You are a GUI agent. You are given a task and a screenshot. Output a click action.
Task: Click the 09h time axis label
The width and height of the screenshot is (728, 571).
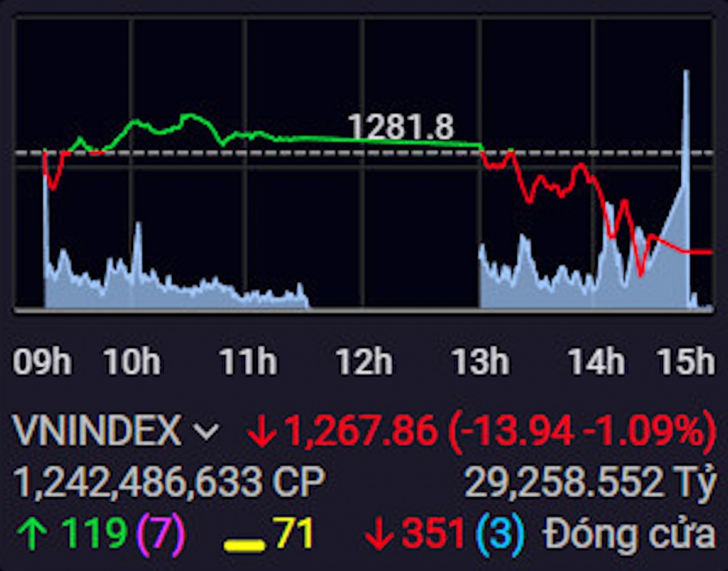pos(43,363)
